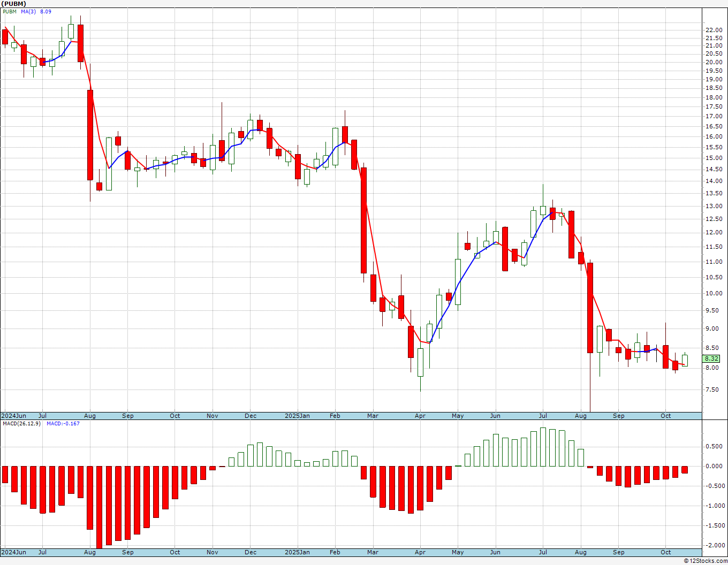The width and height of the screenshot is (728, 565).
Task: Click the 13.00 price axis label
Action: point(713,206)
